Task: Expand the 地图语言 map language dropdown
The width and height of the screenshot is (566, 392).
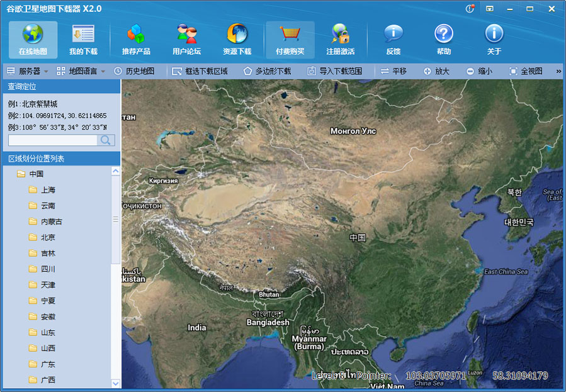Action: [x=81, y=72]
